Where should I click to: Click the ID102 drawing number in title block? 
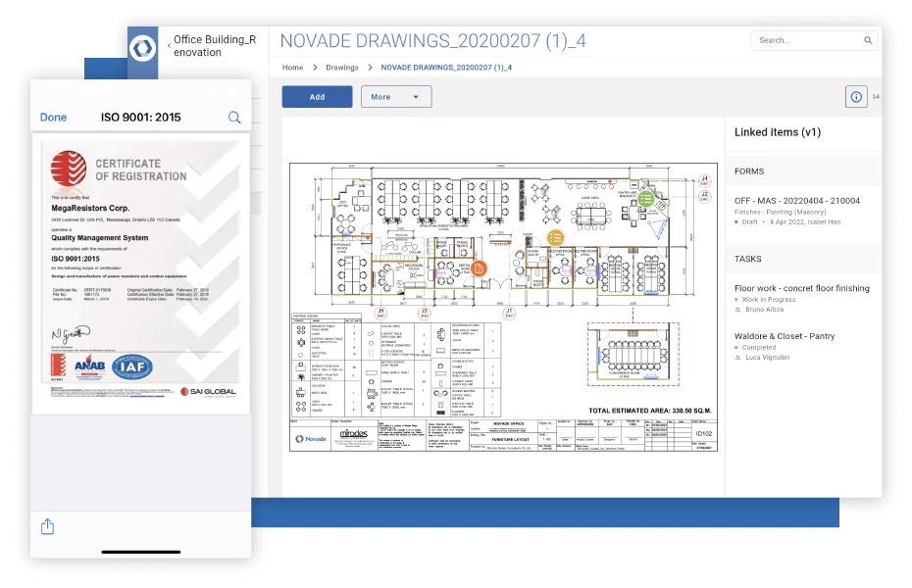tap(704, 433)
